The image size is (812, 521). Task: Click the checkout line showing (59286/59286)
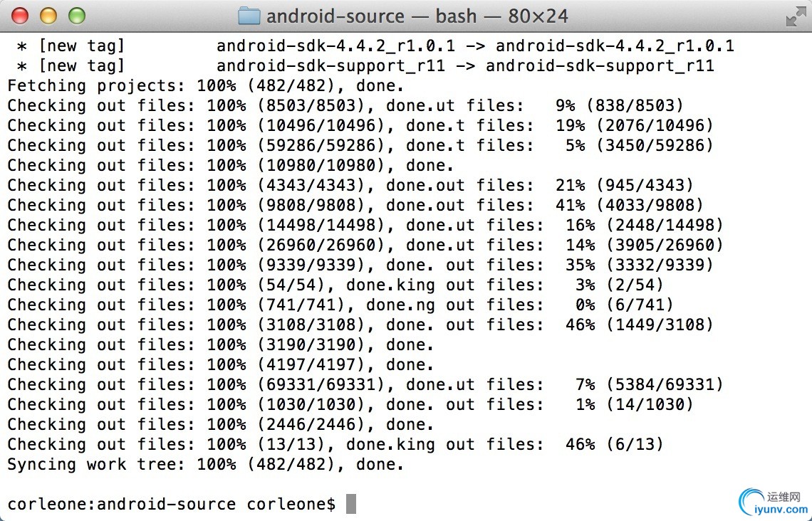click(x=360, y=146)
